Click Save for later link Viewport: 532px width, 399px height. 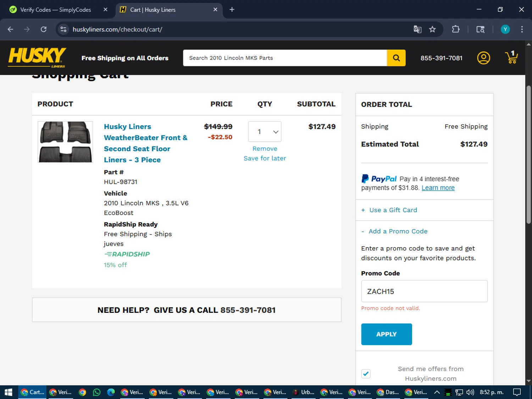tap(265, 158)
